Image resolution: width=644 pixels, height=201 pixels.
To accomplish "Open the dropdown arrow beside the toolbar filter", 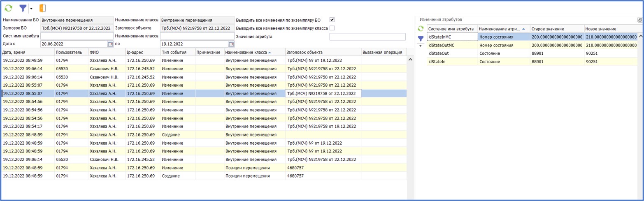I will pos(31,9).
